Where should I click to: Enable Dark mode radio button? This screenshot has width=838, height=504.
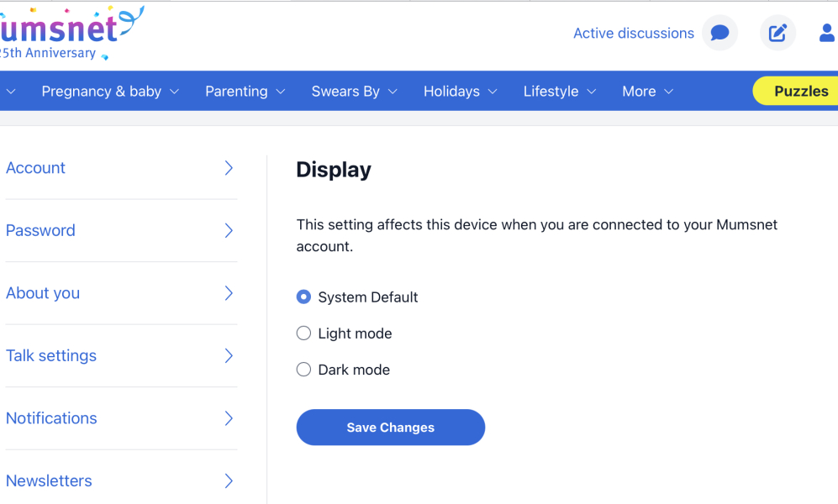click(x=303, y=370)
